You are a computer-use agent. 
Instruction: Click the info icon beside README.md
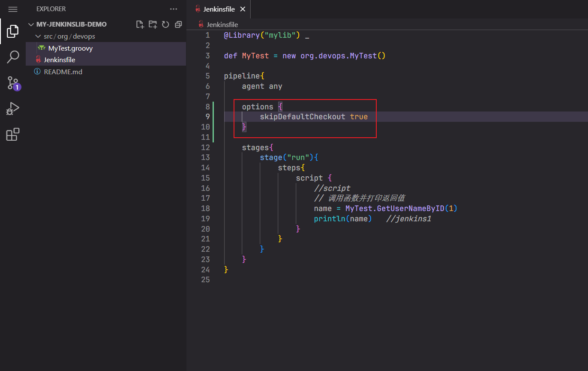click(x=37, y=72)
